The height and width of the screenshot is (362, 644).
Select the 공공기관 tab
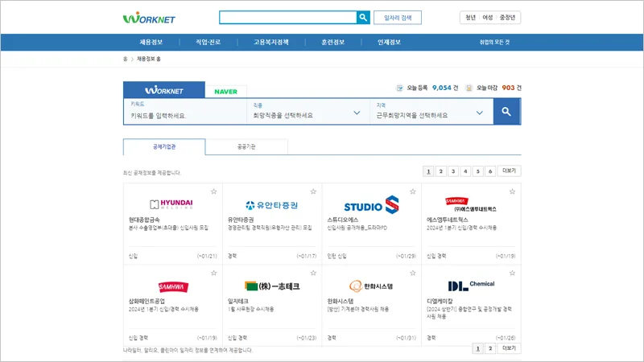point(246,146)
